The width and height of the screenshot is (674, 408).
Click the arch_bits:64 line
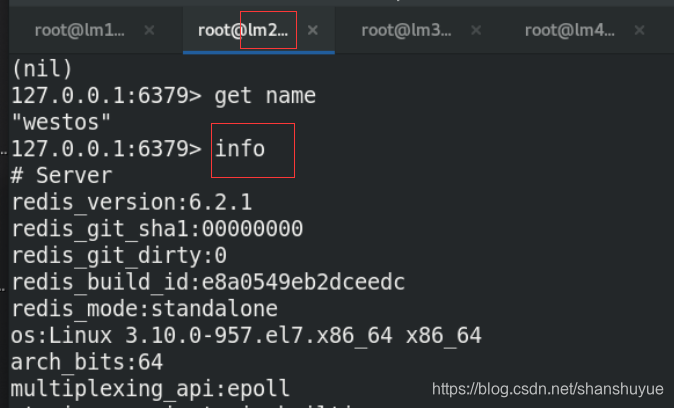[x=87, y=362]
